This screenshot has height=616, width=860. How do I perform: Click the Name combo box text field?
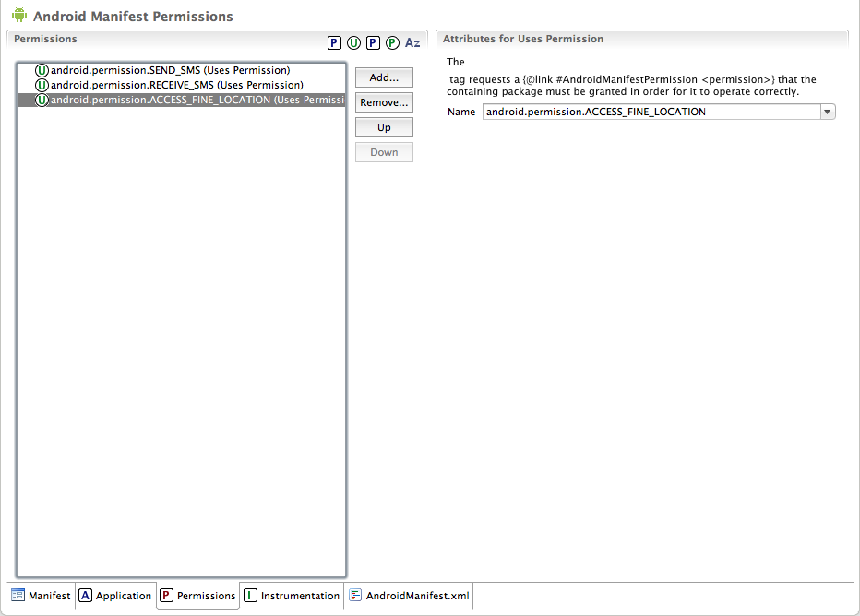pyautogui.click(x=651, y=112)
